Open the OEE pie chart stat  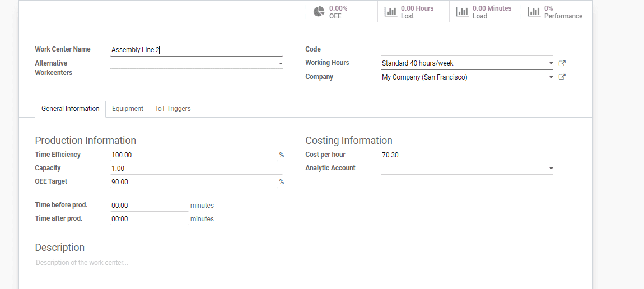click(319, 12)
